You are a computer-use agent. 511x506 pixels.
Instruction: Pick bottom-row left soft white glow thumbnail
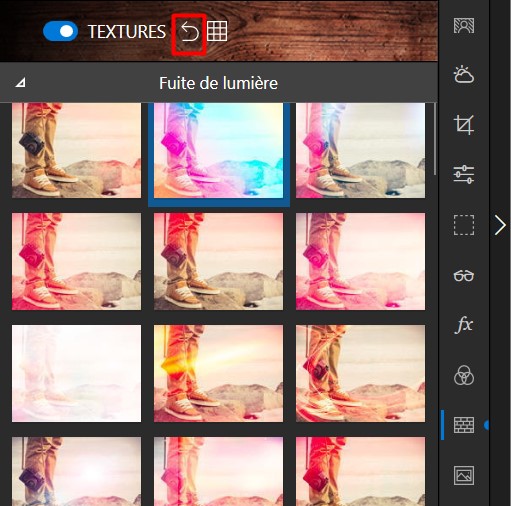pos(76,471)
